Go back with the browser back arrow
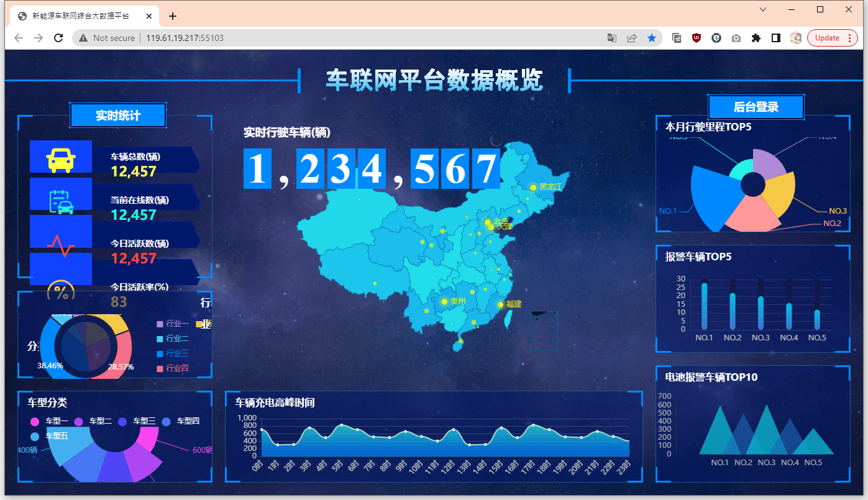The height and width of the screenshot is (500, 868). click(x=19, y=38)
